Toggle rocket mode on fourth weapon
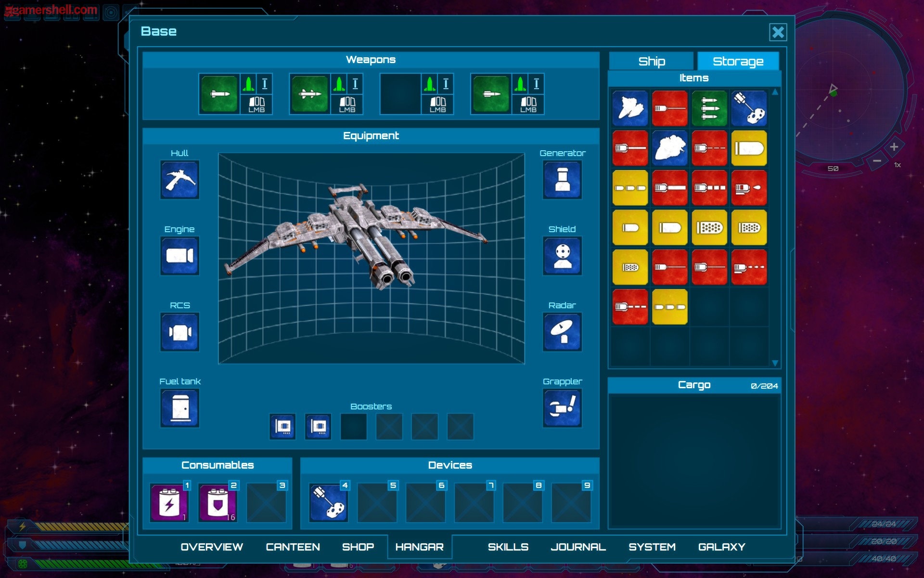Viewport: 924px width, 578px height. click(x=520, y=84)
